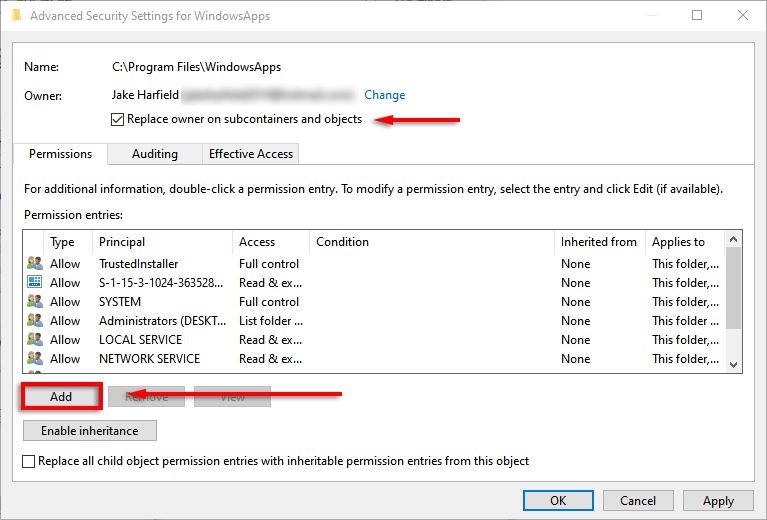
Task: Click the folder icon in title bar
Action: click(x=15, y=16)
